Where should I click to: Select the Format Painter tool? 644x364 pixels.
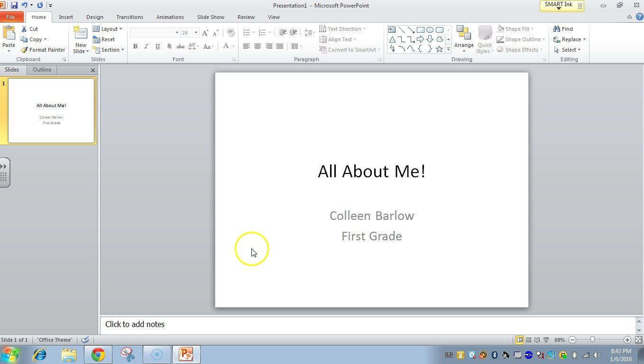pos(43,49)
